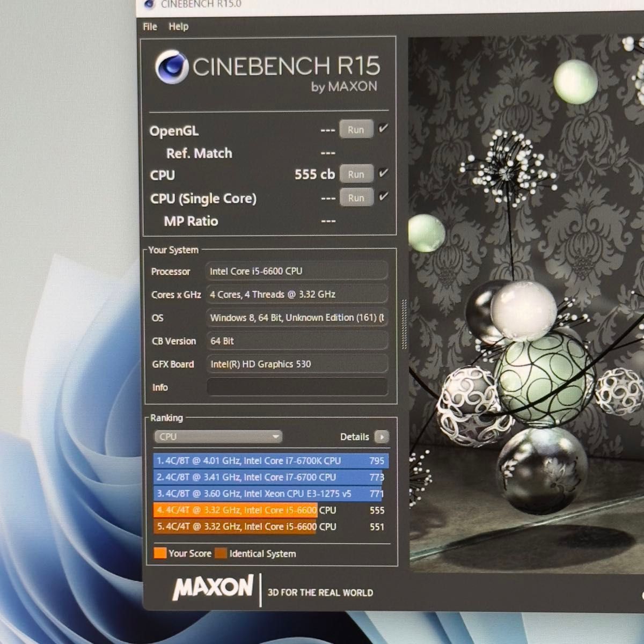The width and height of the screenshot is (644, 644).
Task: Toggle the CPU (Single Core) checkbox
Action: (383, 196)
